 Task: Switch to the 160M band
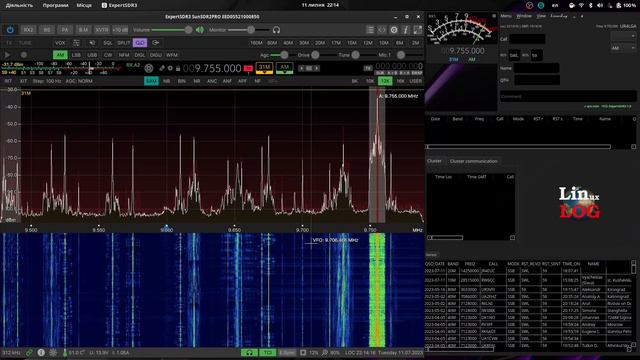256,42
